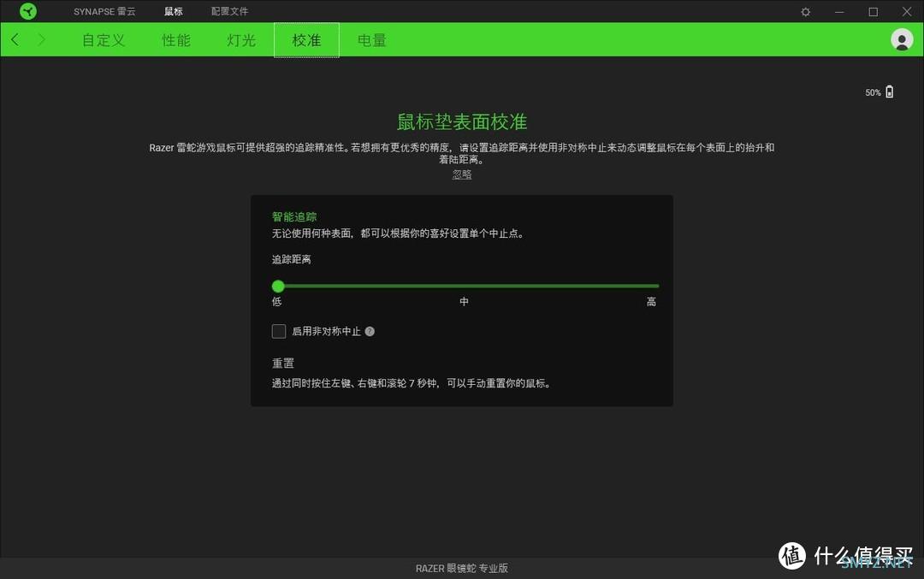This screenshot has width=924, height=579.
Task: Click the 追踪距离 label
Action: pos(291,259)
